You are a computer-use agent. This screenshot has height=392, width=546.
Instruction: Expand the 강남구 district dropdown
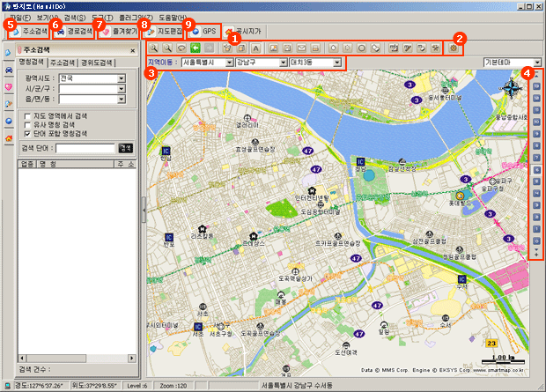[x=280, y=63]
